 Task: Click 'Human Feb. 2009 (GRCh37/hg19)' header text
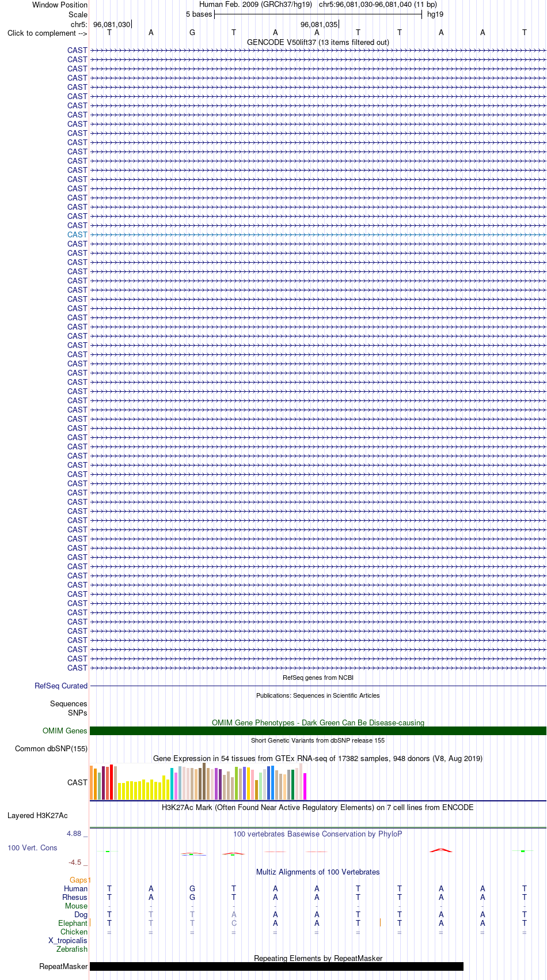tap(256, 5)
